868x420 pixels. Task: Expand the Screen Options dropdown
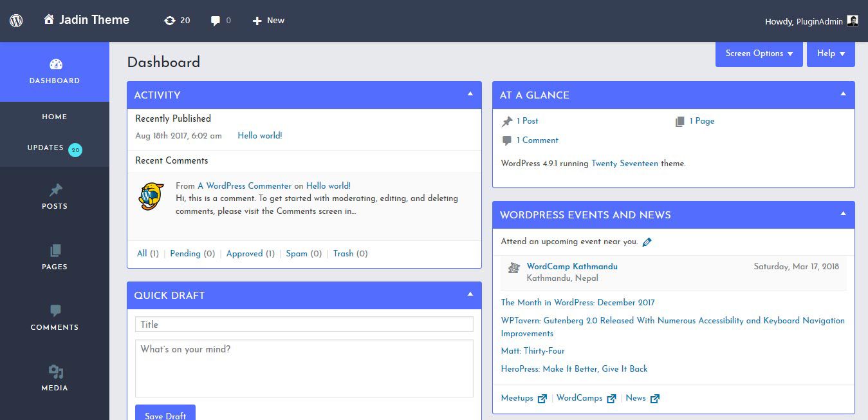coord(759,53)
